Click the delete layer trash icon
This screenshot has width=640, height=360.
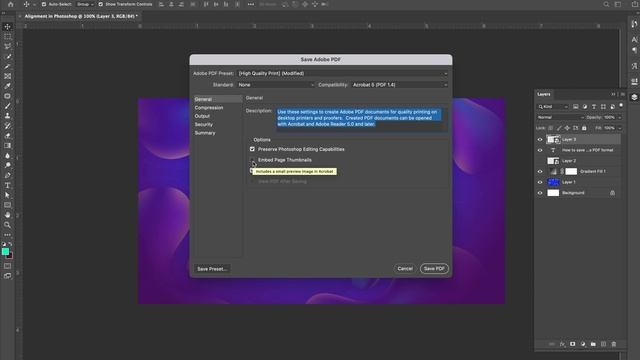click(613, 344)
